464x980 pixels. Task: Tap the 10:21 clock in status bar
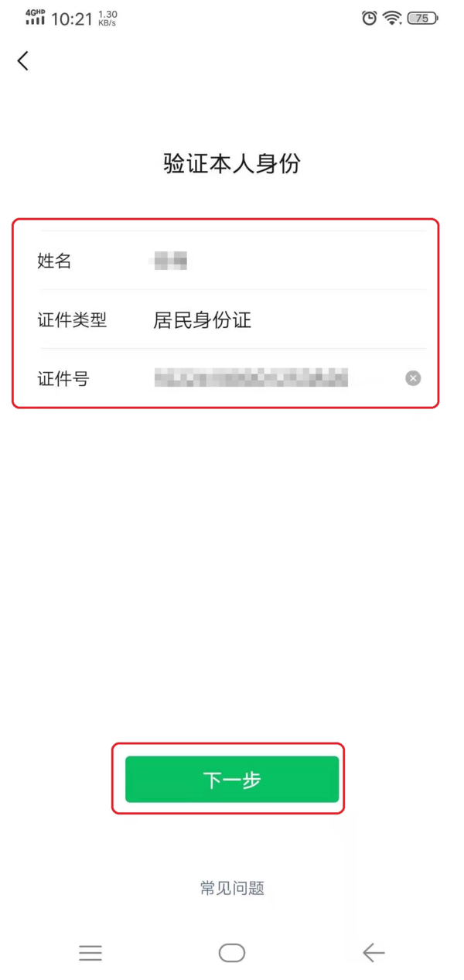72,19
